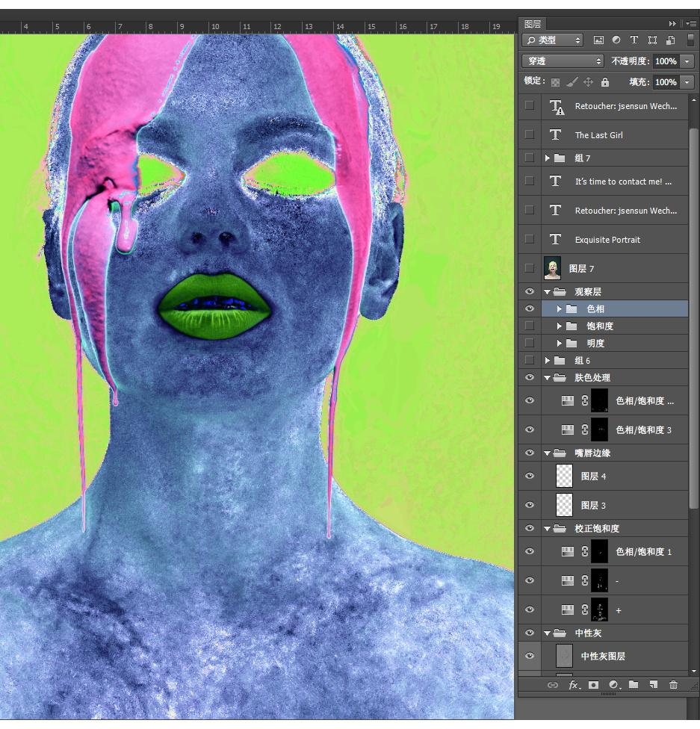
Task: Hide the 观察层 group
Action: tap(530, 291)
